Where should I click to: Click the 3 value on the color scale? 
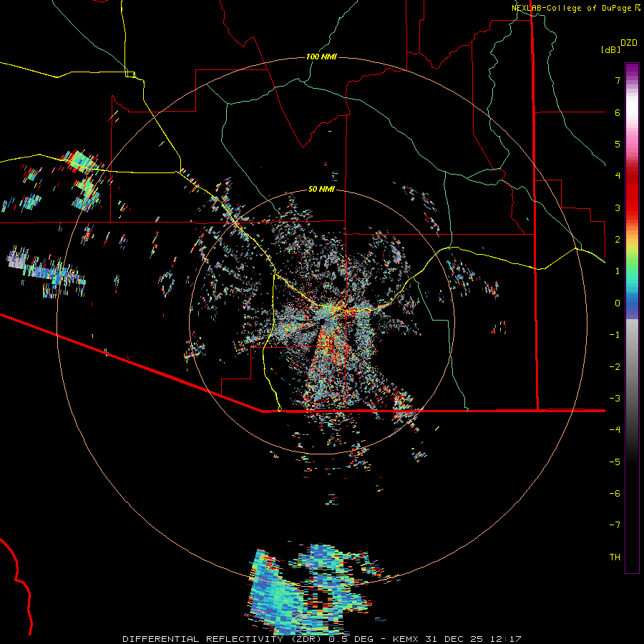tap(618, 208)
